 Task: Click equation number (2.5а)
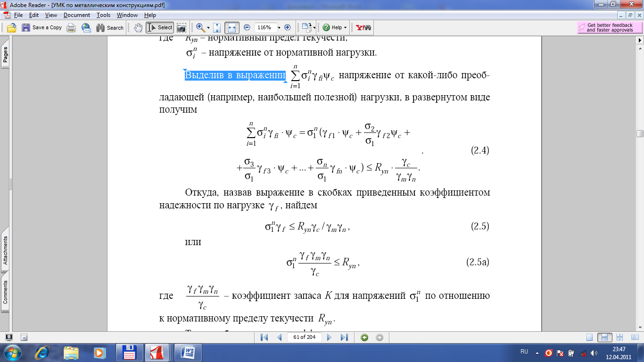(478, 262)
